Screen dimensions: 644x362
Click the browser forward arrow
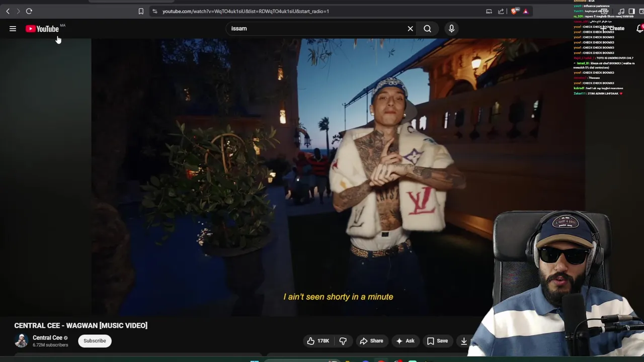(x=18, y=11)
